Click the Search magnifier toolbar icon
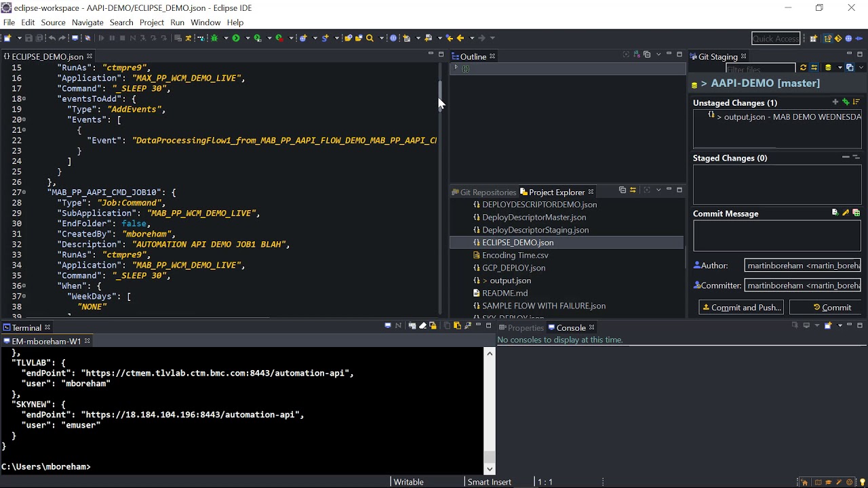 [x=370, y=38]
